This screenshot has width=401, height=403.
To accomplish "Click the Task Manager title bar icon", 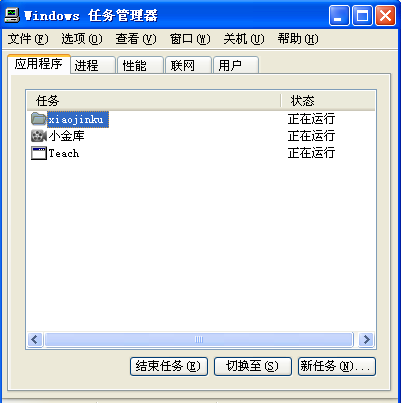I will pos(12,15).
